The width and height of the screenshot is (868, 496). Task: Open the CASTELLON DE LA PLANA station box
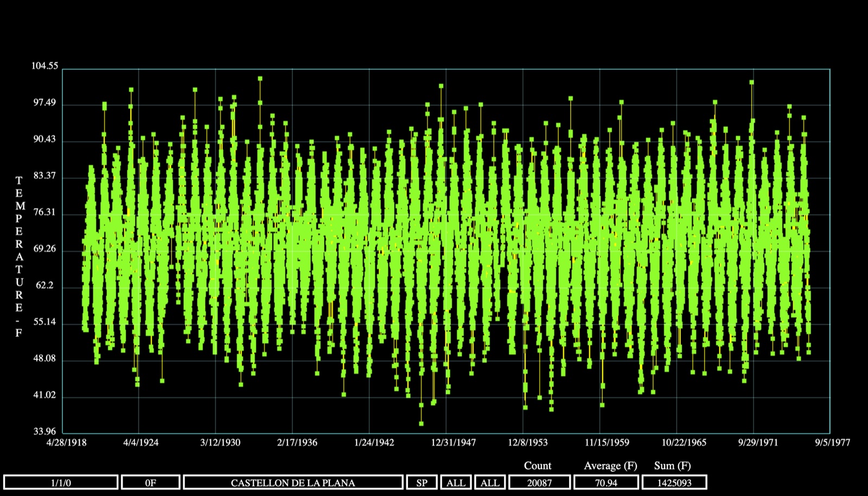(x=293, y=482)
